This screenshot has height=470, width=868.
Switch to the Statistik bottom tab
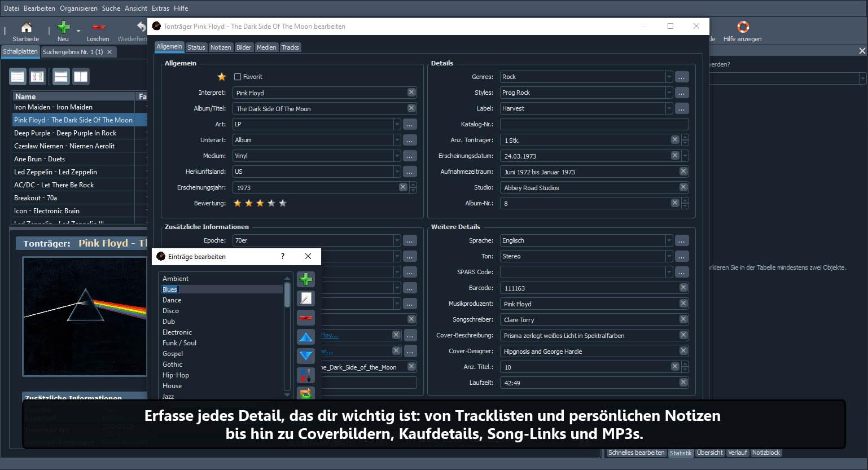pos(681,453)
